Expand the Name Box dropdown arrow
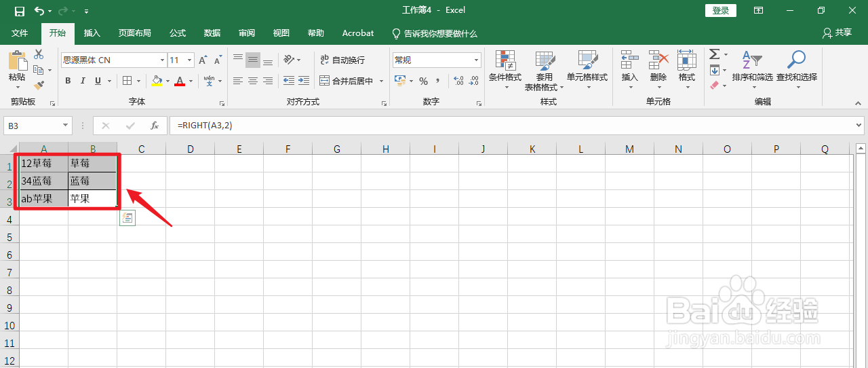 coord(66,126)
